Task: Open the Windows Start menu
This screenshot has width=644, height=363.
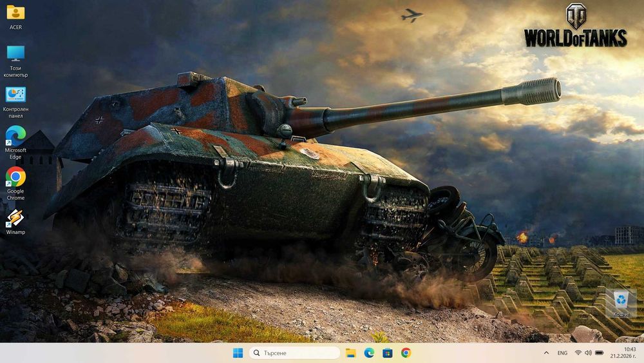Action: click(x=238, y=353)
